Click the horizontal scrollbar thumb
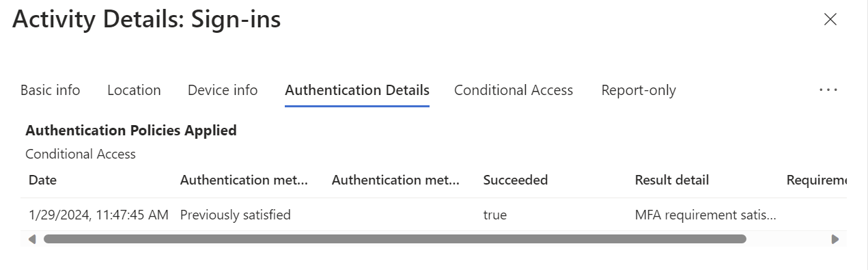The image size is (868, 270). click(x=395, y=239)
